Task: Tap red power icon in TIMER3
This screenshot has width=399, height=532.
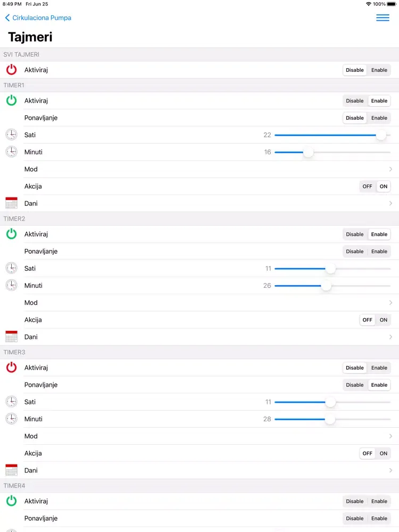Action: click(x=12, y=368)
